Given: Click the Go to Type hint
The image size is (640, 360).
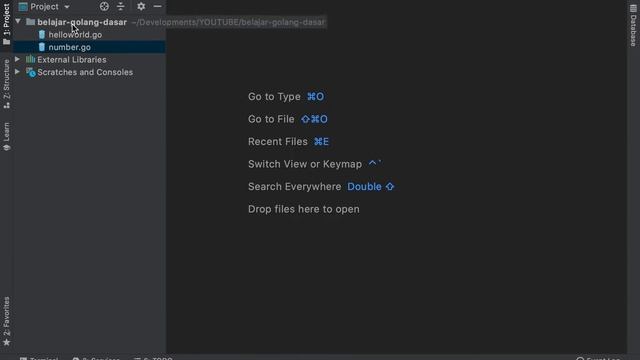Looking at the screenshot, I should tap(286, 97).
